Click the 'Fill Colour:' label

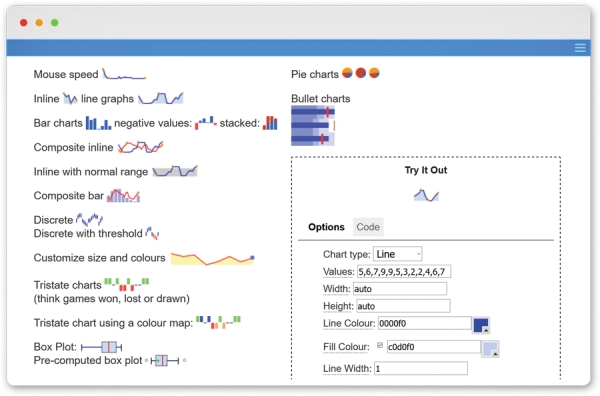coord(346,347)
